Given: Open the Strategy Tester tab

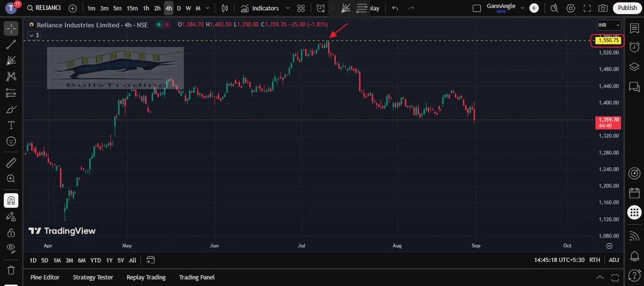Looking at the screenshot, I should click(x=93, y=277).
